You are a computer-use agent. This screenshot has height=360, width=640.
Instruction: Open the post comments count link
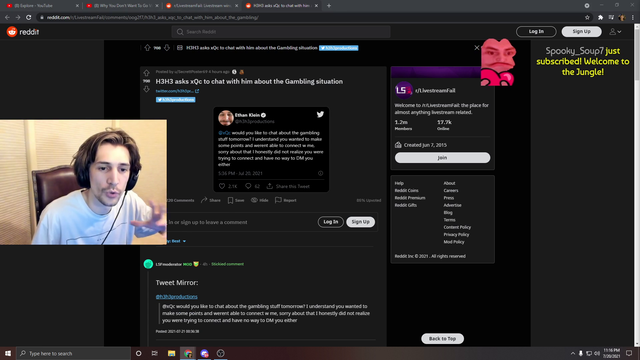tap(180, 200)
